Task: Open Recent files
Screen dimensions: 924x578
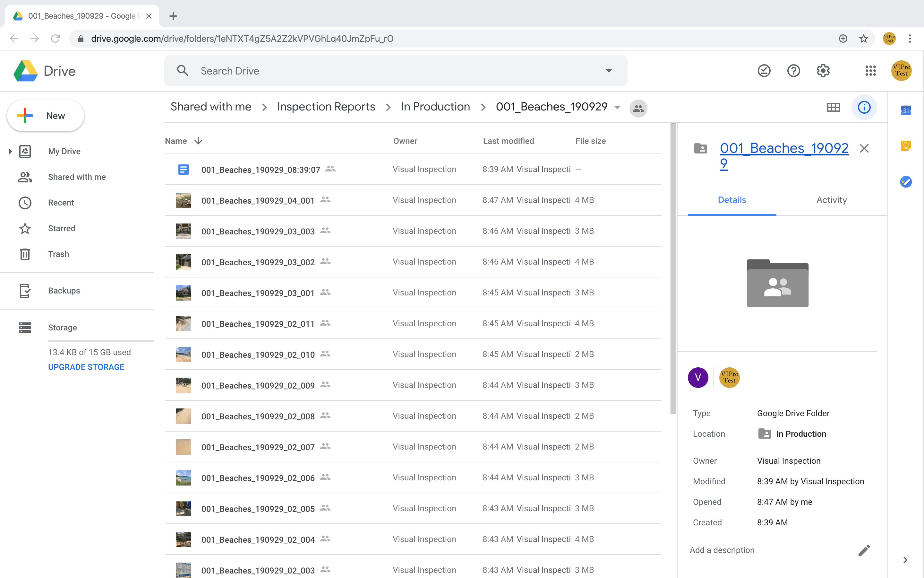Action: coord(61,203)
